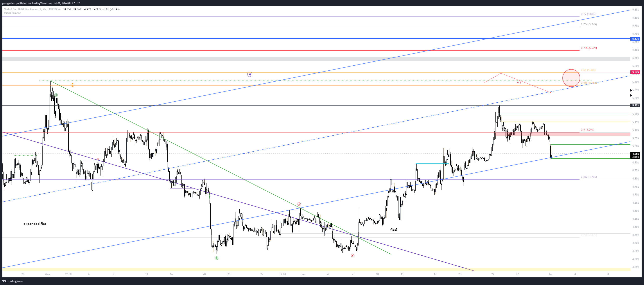The width and height of the screenshot is (644, 285).
Task: Click the orange circled B wave marker
Action: click(x=72, y=85)
